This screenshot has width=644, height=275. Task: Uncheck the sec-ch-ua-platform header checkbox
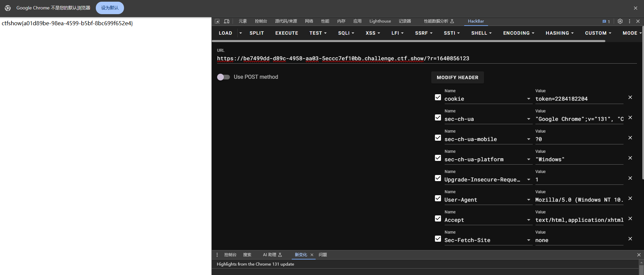click(x=438, y=158)
